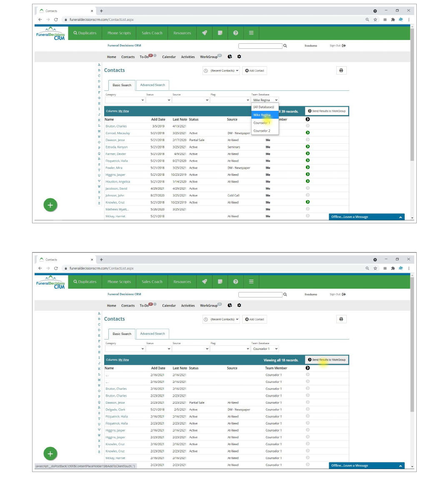The width and height of the screenshot is (448, 497).
Task: Open the Delgado, Clark contact link
Action: (115, 410)
